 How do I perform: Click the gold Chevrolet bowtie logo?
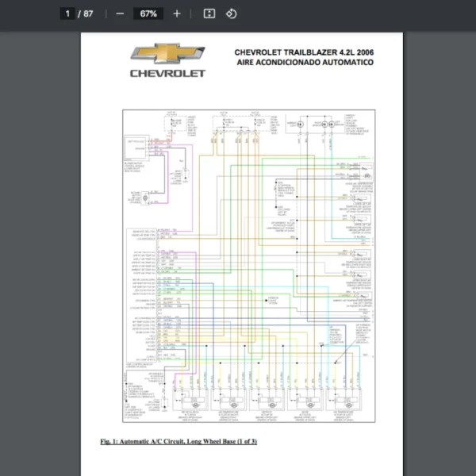click(x=167, y=54)
